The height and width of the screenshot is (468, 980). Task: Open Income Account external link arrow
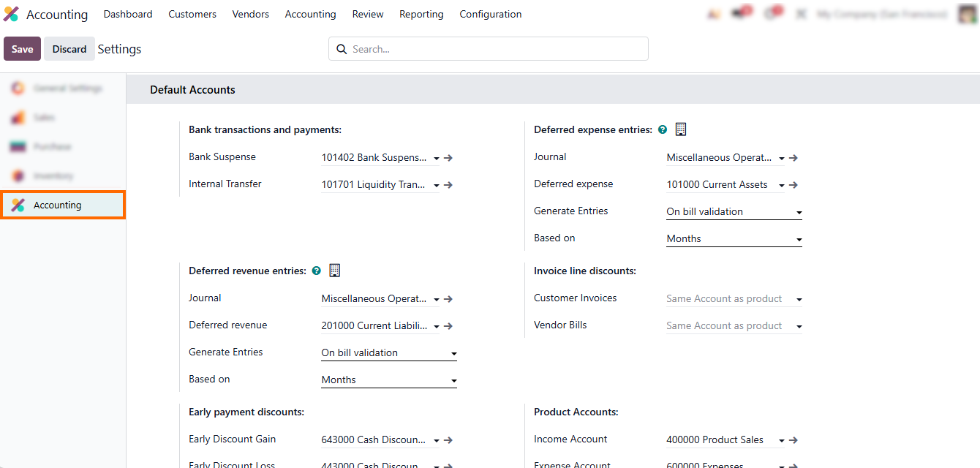(794, 440)
